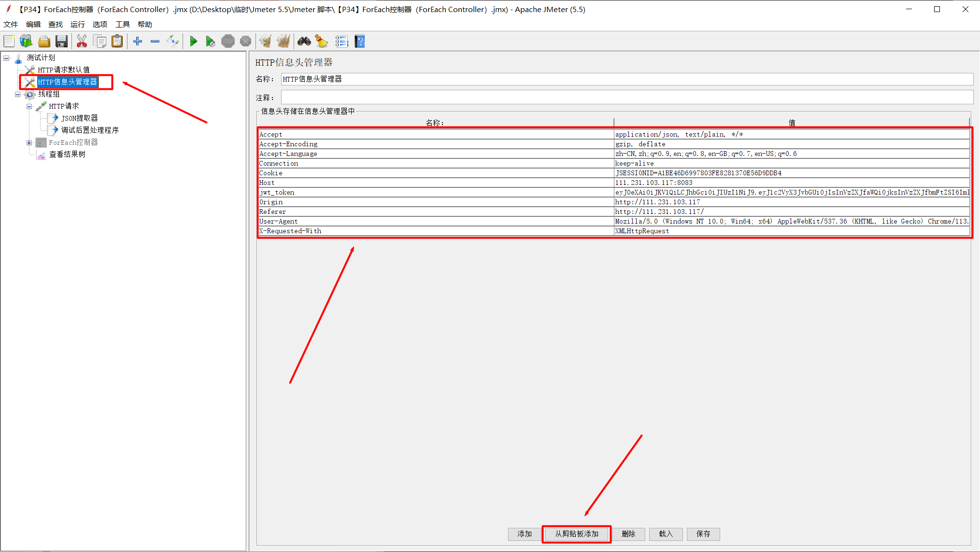Copy the selected element using the Copy icon
The height and width of the screenshot is (552, 980).
(99, 42)
